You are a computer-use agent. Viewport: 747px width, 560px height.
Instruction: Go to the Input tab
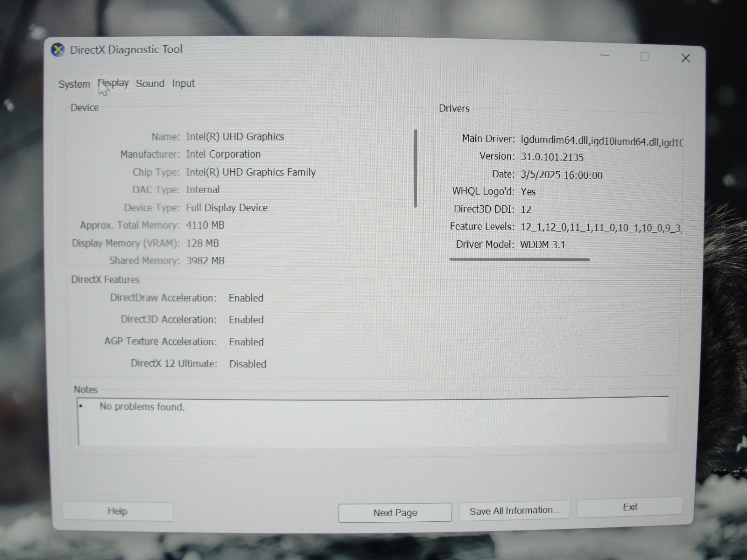183,84
